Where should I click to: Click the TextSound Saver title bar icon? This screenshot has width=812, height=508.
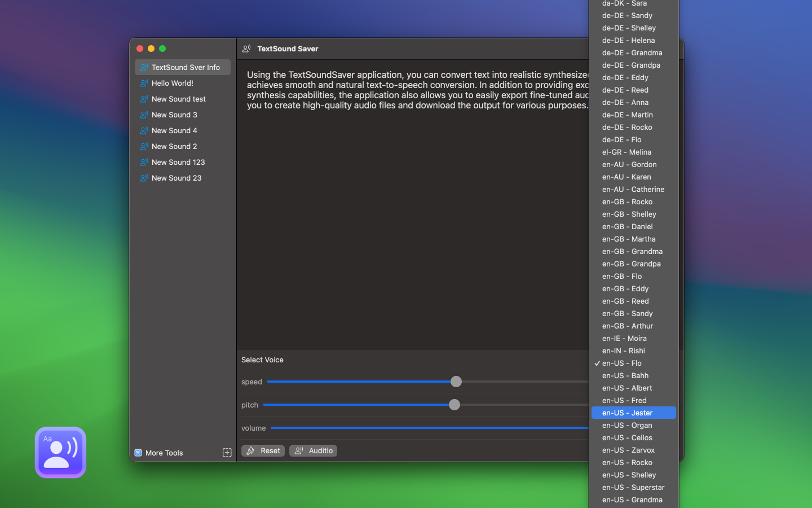pos(246,49)
